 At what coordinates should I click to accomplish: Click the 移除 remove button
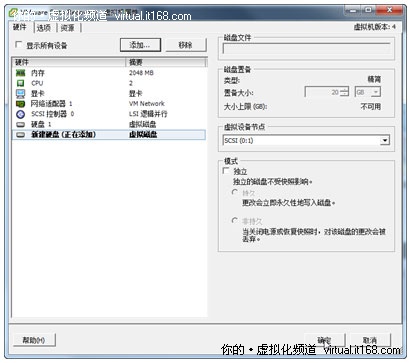pyautogui.click(x=185, y=45)
